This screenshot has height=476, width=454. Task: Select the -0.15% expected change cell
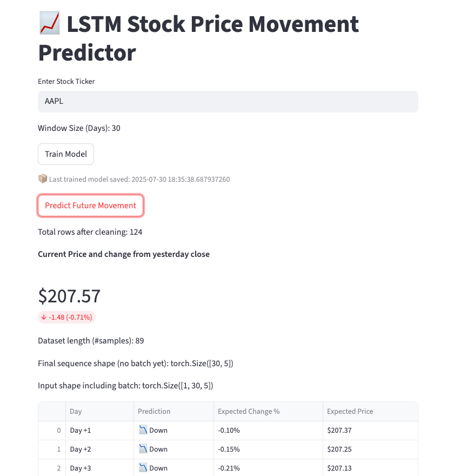coord(229,449)
